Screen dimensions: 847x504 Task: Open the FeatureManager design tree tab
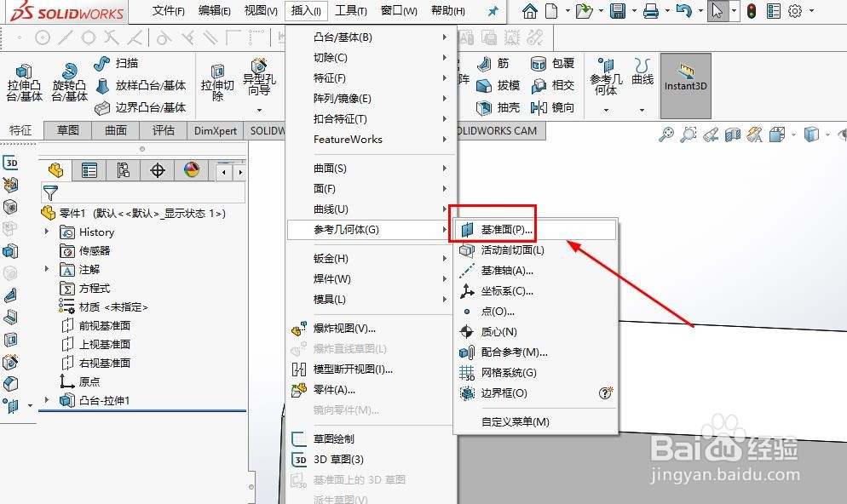[55, 170]
